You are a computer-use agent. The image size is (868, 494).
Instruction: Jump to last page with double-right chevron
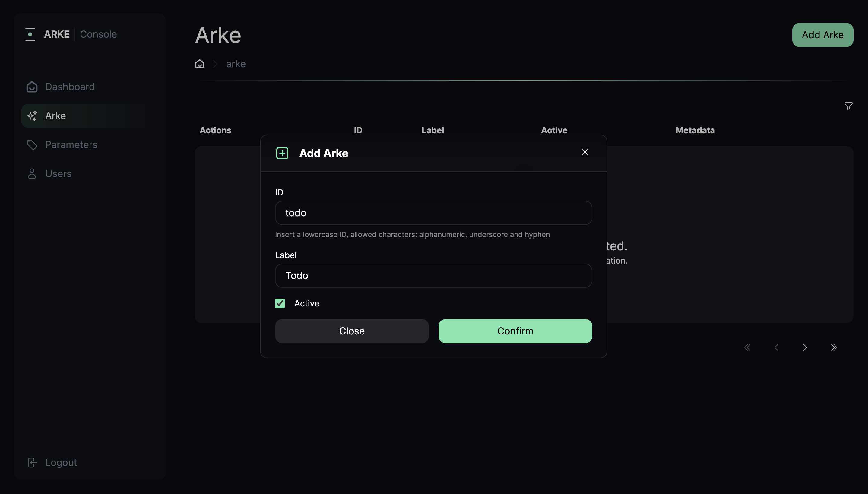[x=834, y=347]
